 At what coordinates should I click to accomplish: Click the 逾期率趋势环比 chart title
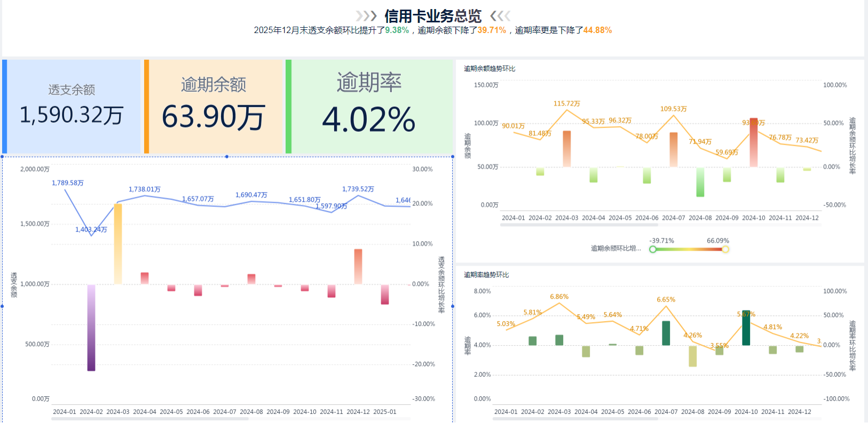pyautogui.click(x=486, y=275)
